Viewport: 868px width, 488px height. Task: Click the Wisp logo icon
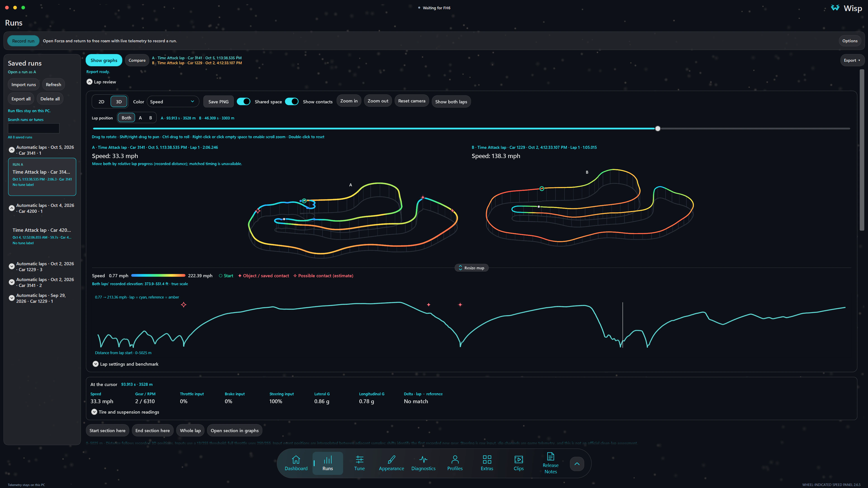pyautogui.click(x=835, y=8)
